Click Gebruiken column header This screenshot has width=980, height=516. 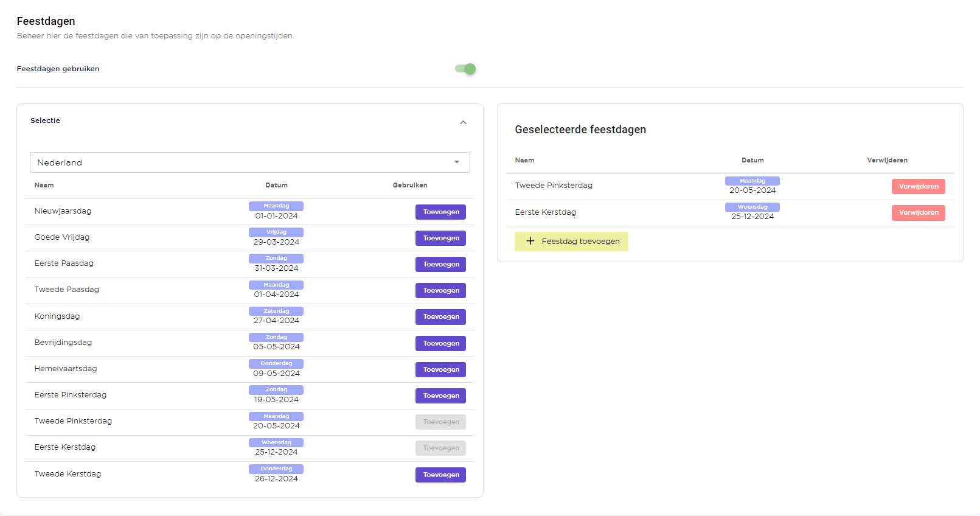410,185
